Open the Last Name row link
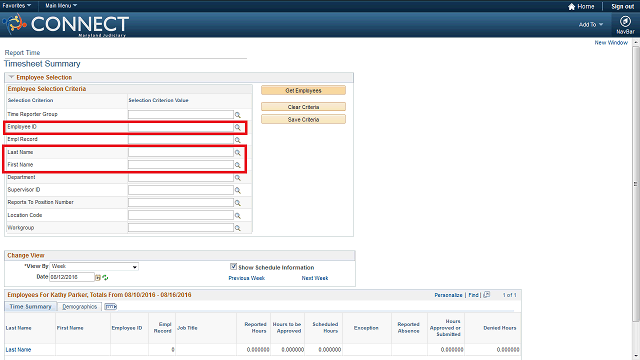Screen dimensions: 640x360 pyautogui.click(x=18, y=350)
